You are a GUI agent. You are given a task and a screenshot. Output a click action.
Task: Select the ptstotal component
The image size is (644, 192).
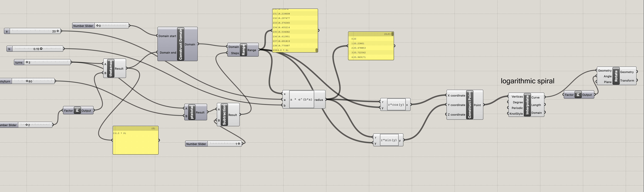pyautogui.click(x=192, y=112)
